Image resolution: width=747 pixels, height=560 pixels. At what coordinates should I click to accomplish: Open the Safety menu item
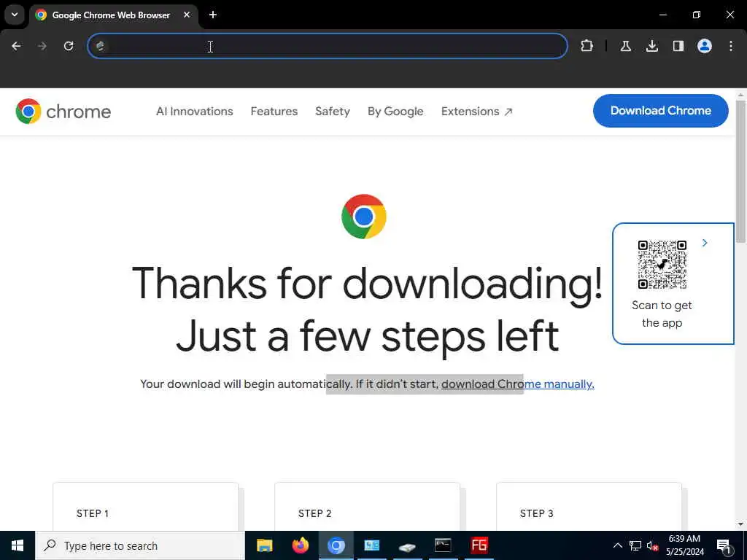tap(333, 112)
